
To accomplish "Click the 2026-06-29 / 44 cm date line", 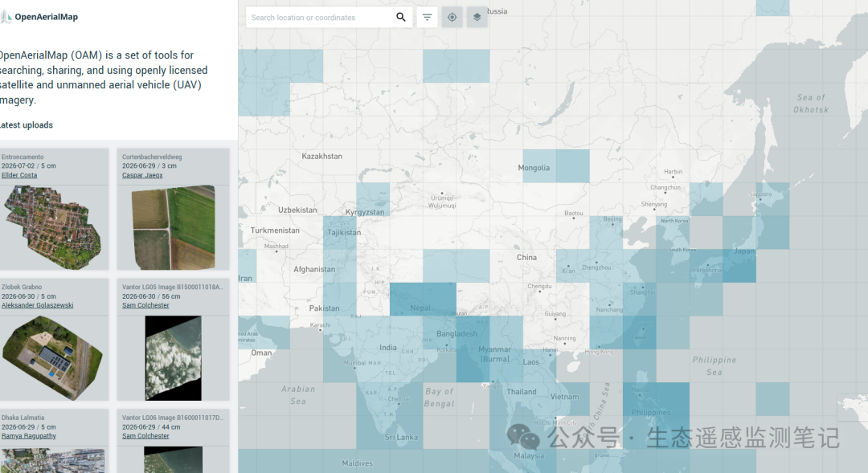I will pyautogui.click(x=151, y=427).
